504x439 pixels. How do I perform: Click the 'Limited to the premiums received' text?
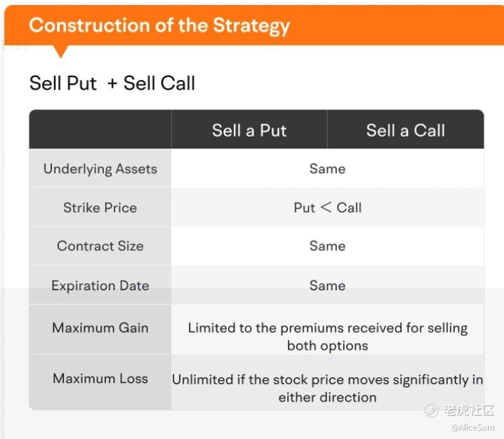point(328,337)
